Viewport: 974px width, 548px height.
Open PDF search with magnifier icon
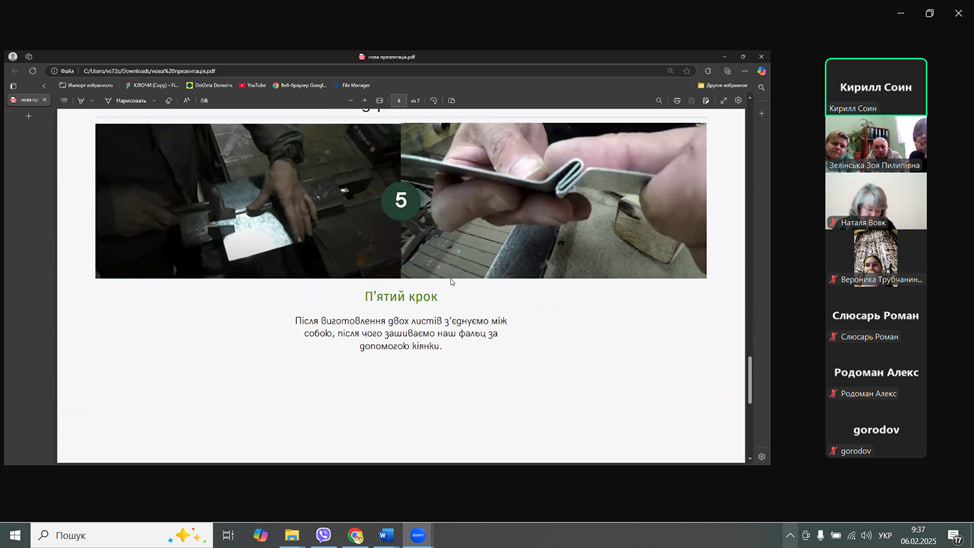[658, 100]
